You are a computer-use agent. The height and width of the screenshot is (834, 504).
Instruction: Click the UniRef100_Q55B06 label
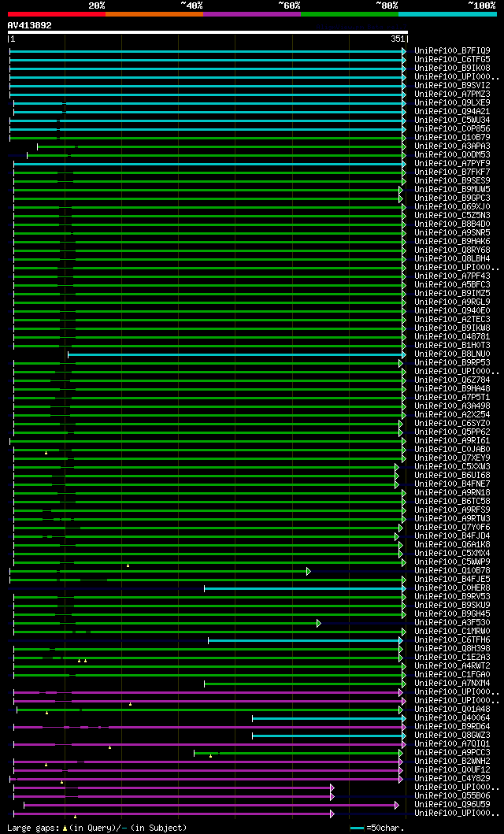tap(453, 795)
